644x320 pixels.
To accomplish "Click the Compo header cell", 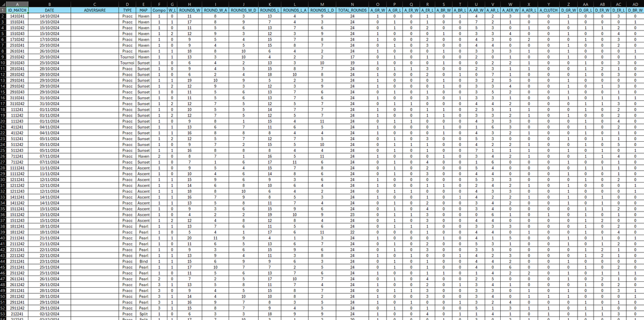I will click(x=159, y=10).
